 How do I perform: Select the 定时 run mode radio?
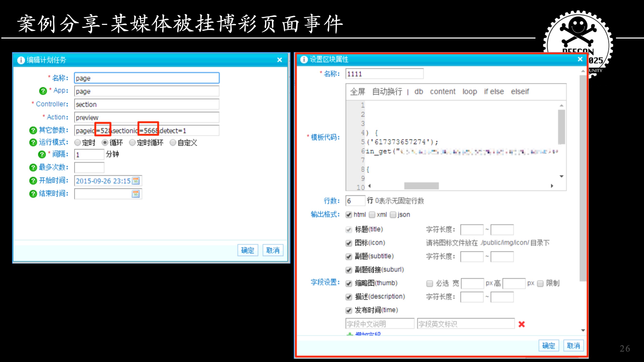78,143
